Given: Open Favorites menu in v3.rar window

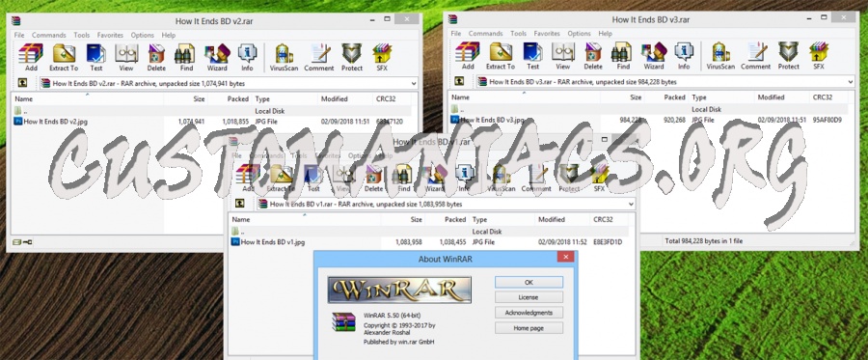Looking at the screenshot, I should [547, 33].
